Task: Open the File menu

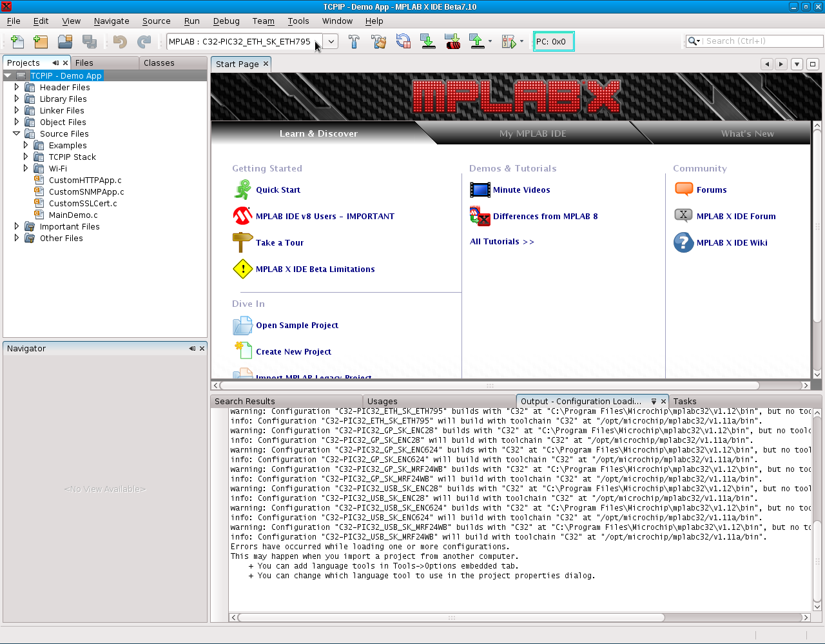Action: pos(14,21)
